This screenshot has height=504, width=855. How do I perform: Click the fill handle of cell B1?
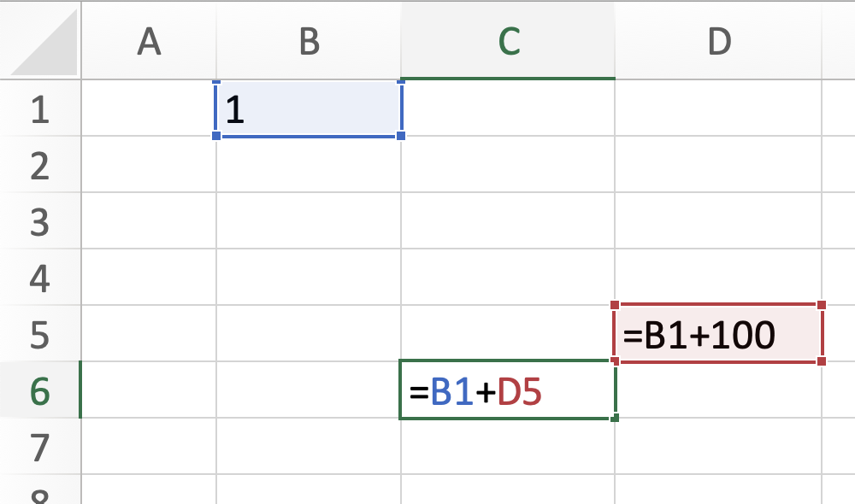(x=400, y=137)
